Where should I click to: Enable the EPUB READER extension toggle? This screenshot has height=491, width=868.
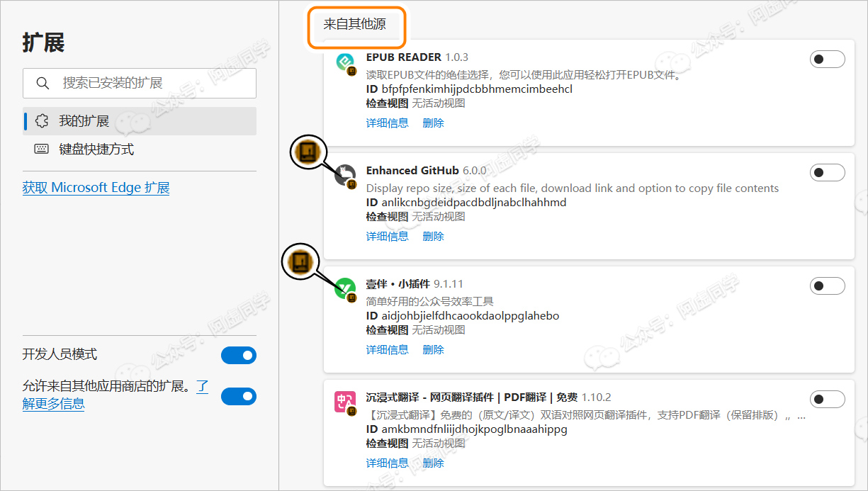click(x=827, y=60)
